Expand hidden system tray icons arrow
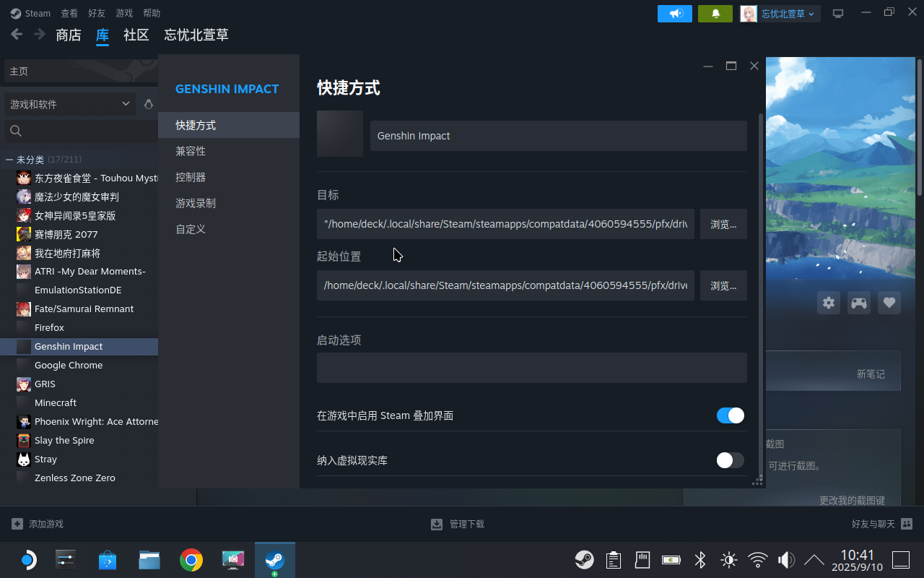 (x=814, y=560)
